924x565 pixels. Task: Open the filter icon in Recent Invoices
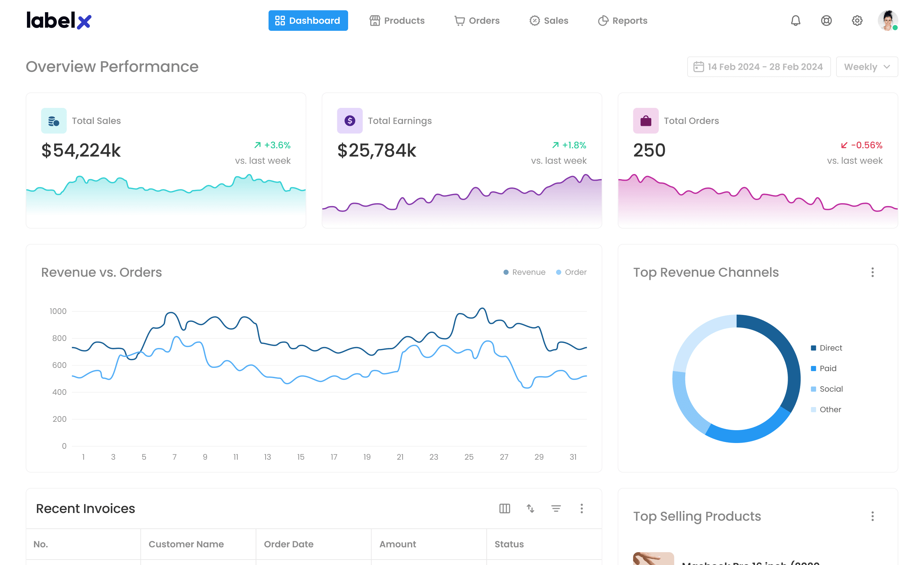(556, 509)
